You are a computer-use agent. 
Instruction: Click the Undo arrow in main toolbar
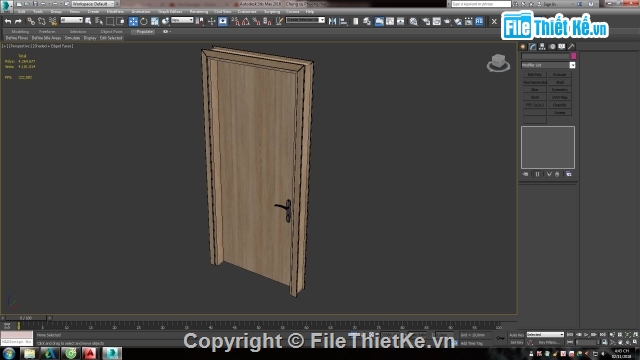click(8, 21)
